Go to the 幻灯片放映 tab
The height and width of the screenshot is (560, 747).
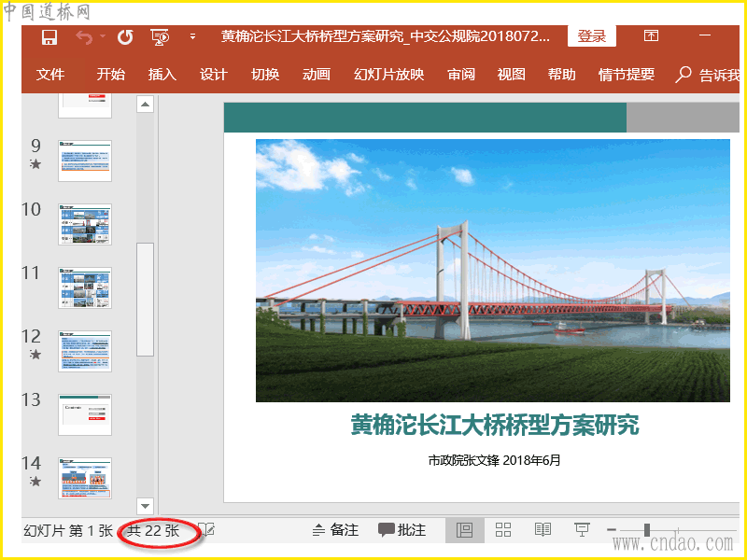coord(389,75)
